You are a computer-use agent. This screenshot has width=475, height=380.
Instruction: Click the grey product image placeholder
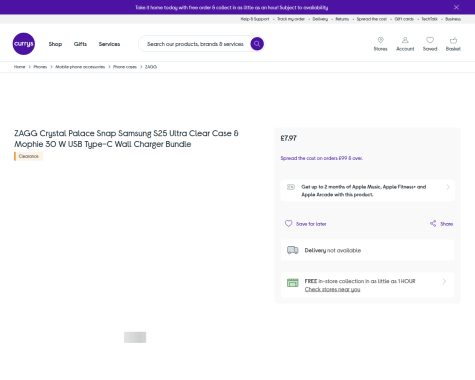[135, 337]
